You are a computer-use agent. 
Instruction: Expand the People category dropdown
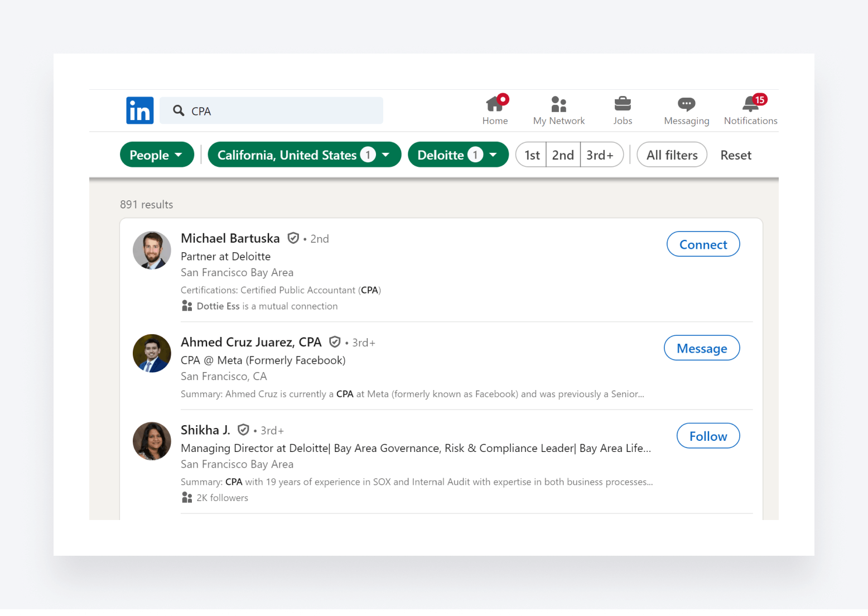(157, 155)
